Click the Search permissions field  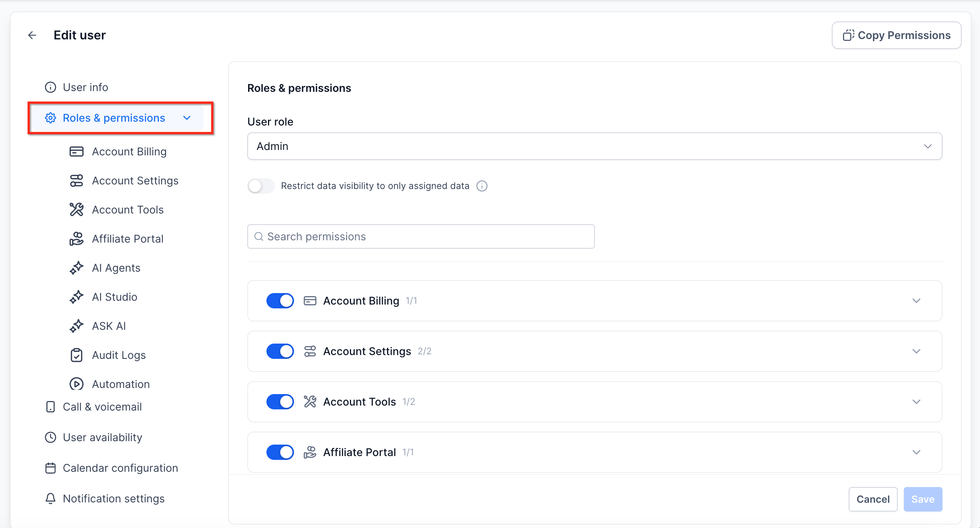click(x=421, y=236)
